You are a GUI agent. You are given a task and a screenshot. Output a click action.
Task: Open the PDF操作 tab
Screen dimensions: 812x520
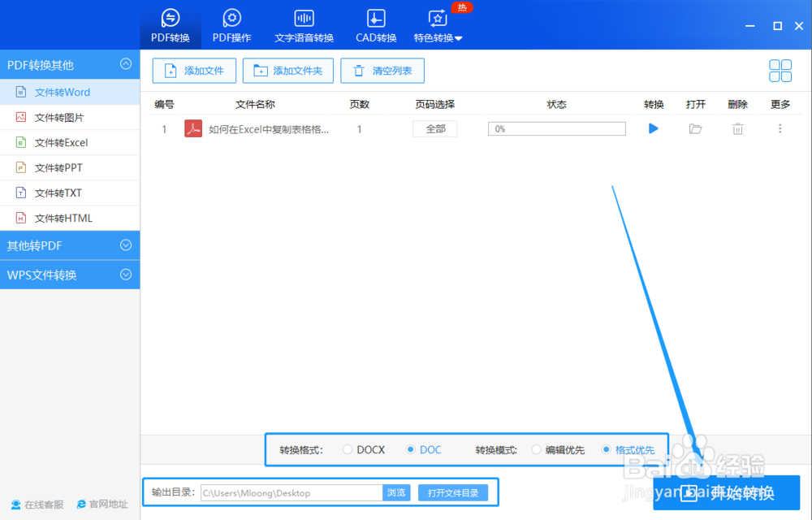pos(231,24)
